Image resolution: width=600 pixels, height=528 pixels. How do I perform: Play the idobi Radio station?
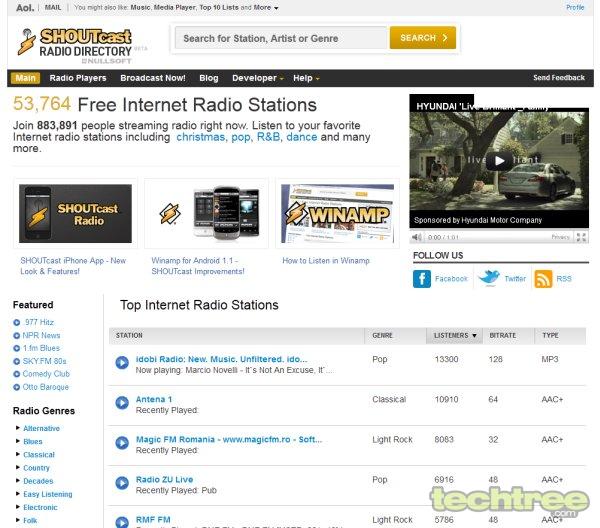(122, 362)
